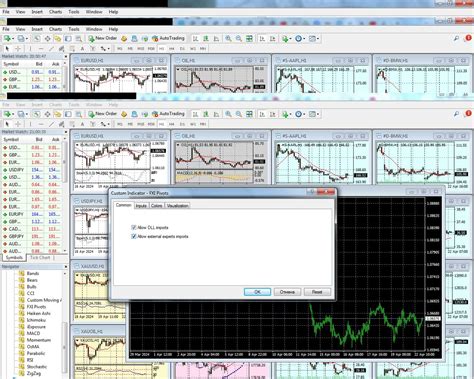Toggle AutoTrading in the lowest toolbar
Viewport: 474px width, 379px height.
click(168, 114)
